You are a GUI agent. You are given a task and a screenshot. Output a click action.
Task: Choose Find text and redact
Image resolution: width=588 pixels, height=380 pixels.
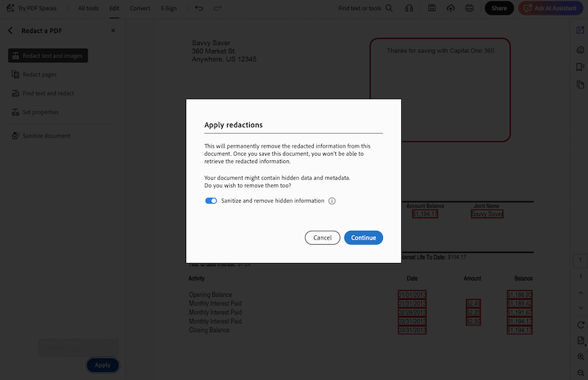48,93
